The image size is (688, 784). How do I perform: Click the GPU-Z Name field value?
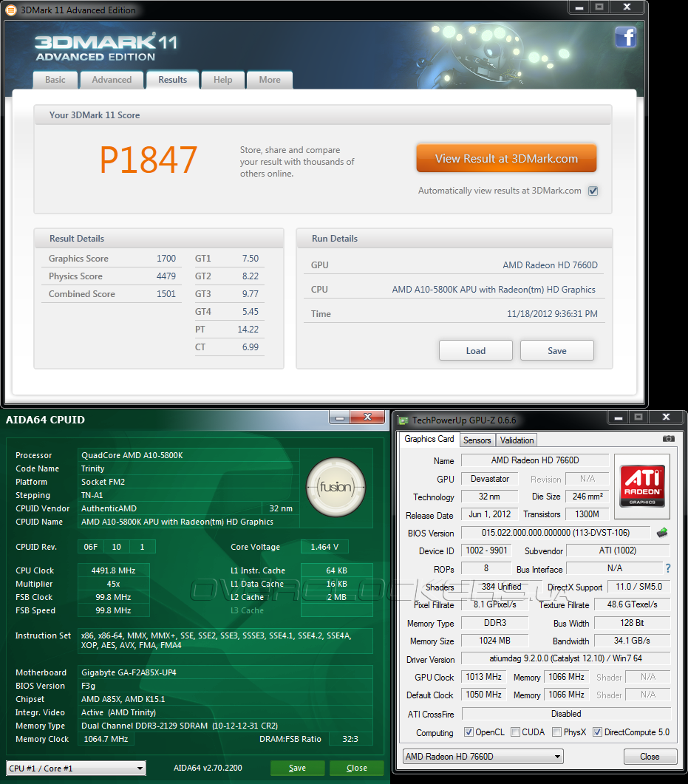[x=535, y=460]
